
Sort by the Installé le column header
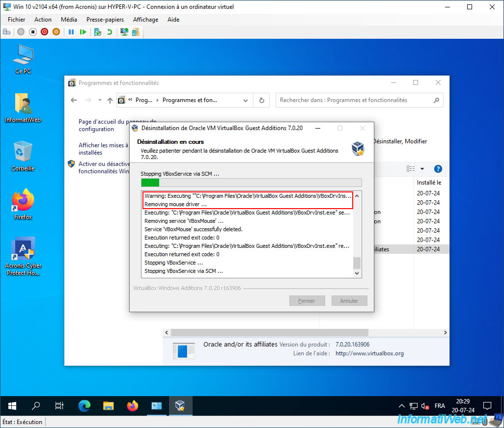(x=429, y=183)
